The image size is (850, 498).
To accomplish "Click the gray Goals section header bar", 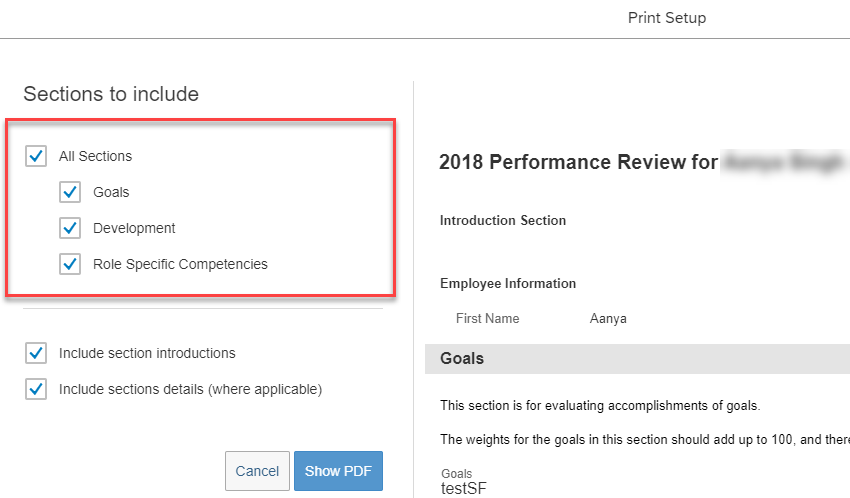I will [x=638, y=359].
